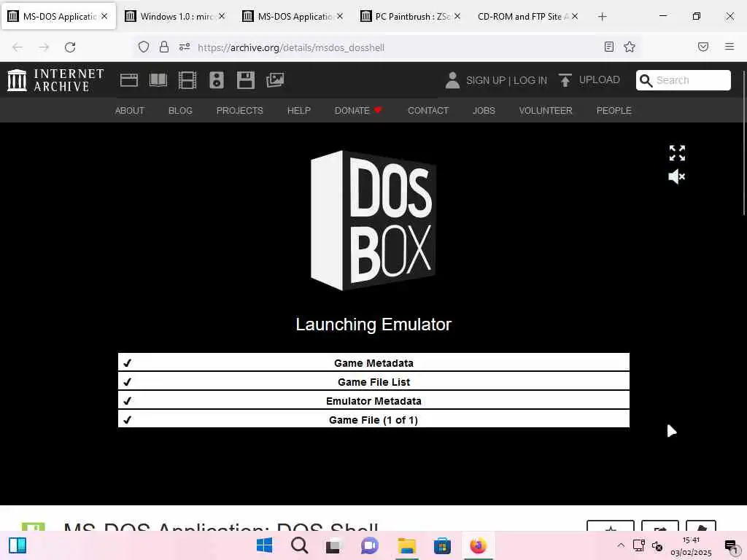Open the Widgets taskbar icon
The width and height of the screenshot is (747, 560).
(x=18, y=545)
